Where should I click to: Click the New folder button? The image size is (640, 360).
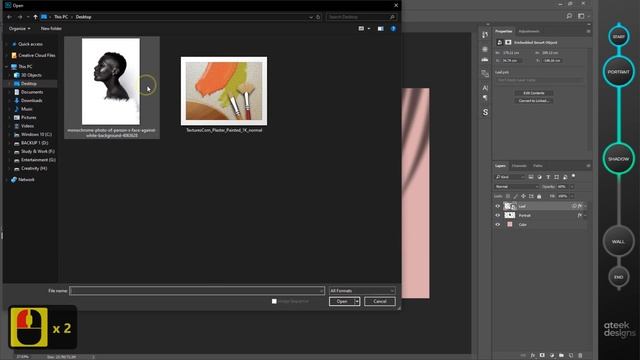(51, 29)
